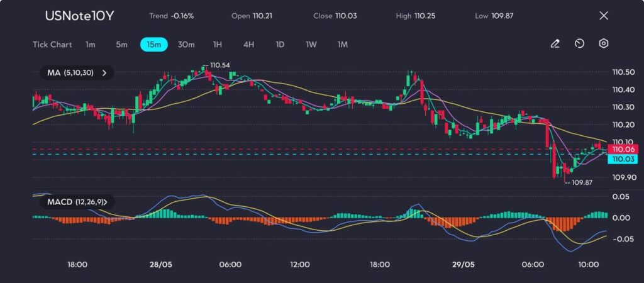Open chart settings hexagon icon
The height and width of the screenshot is (283, 644).
(603, 44)
